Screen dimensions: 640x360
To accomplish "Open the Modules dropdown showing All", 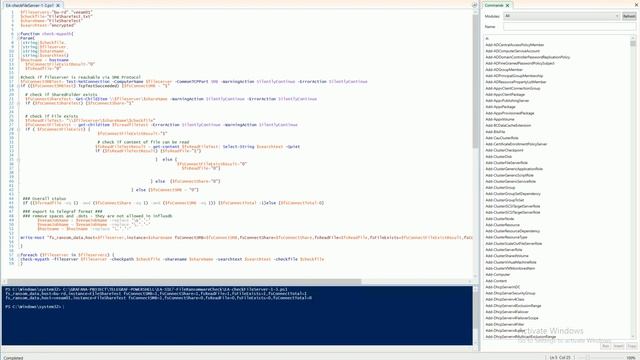I will pyautogui.click(x=562, y=16).
